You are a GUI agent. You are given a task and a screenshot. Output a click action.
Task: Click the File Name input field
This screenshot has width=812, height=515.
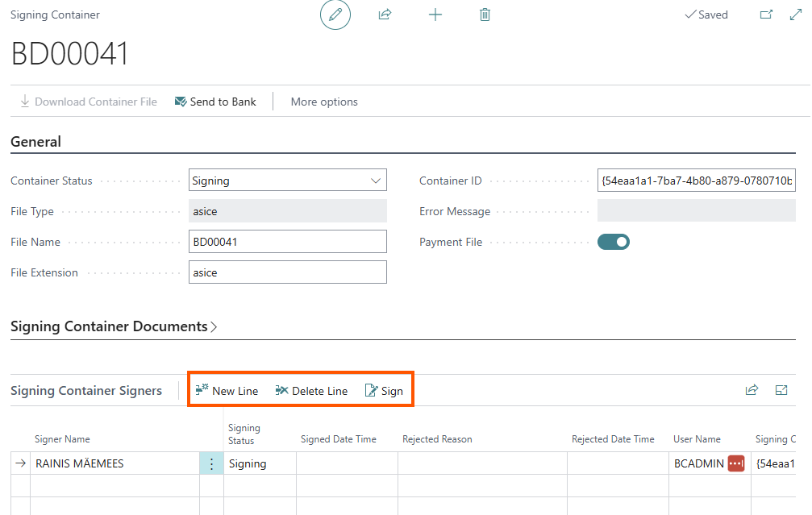pos(287,242)
